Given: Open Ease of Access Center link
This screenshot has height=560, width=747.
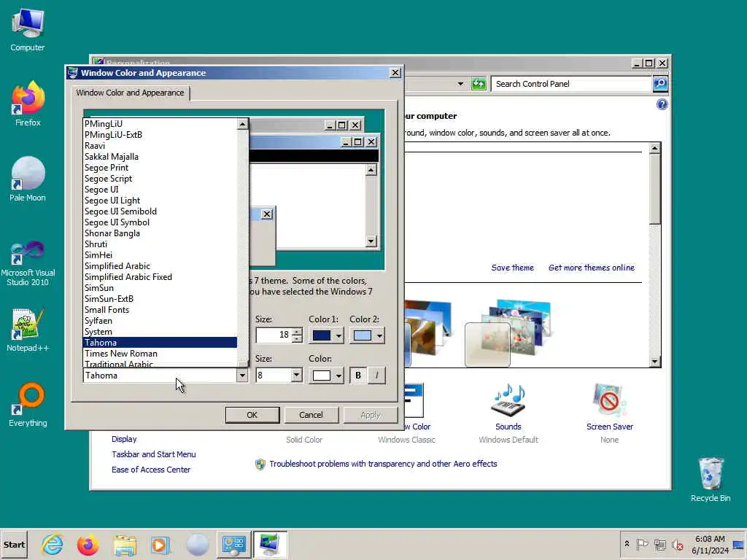Looking at the screenshot, I should (x=150, y=470).
